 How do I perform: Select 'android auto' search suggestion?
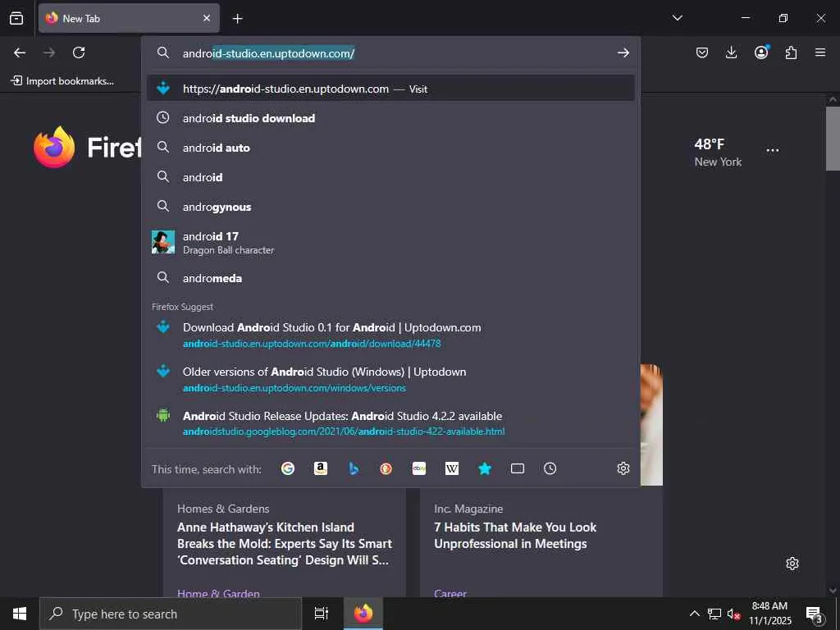390,148
